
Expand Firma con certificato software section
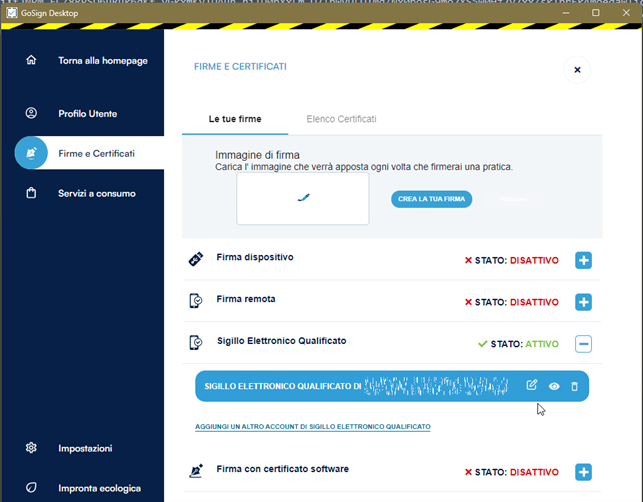(584, 472)
